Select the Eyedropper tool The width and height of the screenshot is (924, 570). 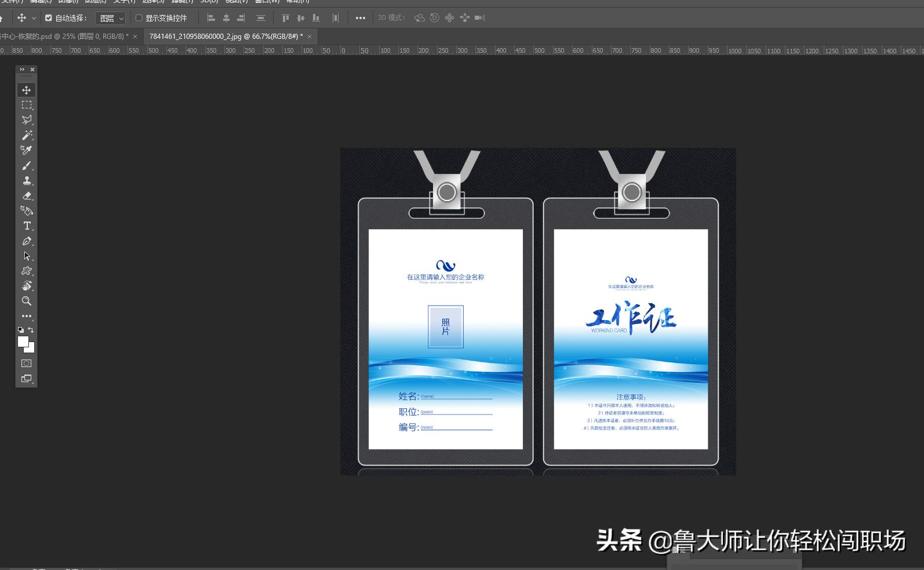coord(26,150)
